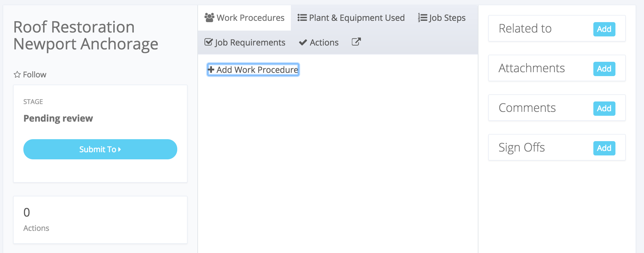Toggle Follow for this job
This screenshot has height=253, width=644.
point(30,75)
